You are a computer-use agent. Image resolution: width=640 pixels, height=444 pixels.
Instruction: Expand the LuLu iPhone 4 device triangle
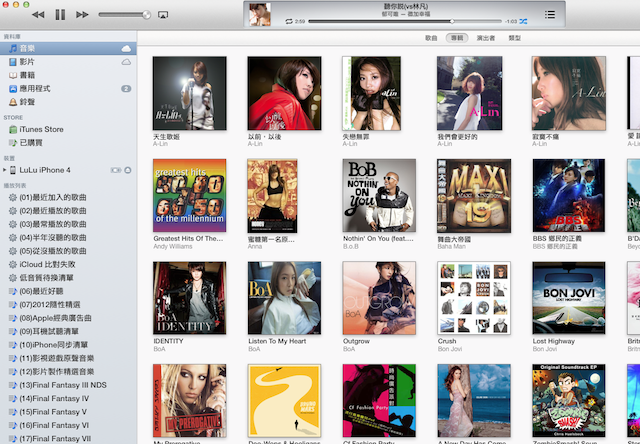(4, 170)
